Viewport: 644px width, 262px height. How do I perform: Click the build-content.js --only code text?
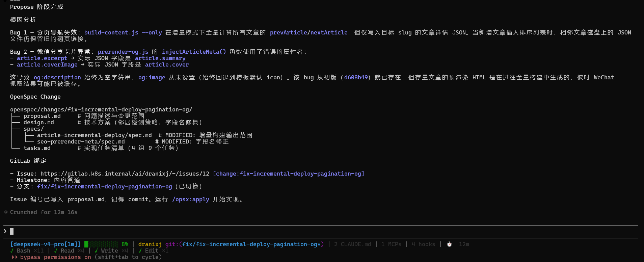tap(123, 32)
